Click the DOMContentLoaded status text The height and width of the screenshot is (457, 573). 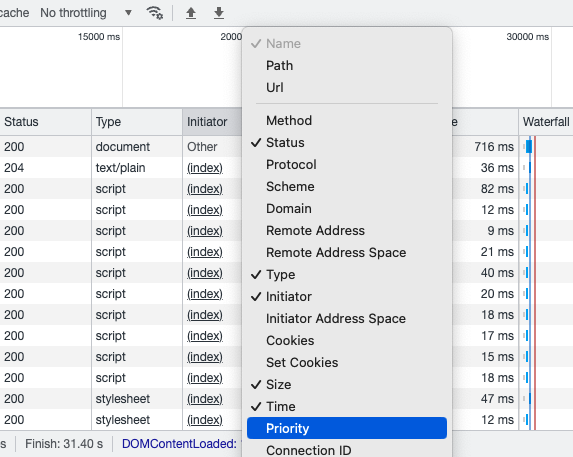point(179,443)
